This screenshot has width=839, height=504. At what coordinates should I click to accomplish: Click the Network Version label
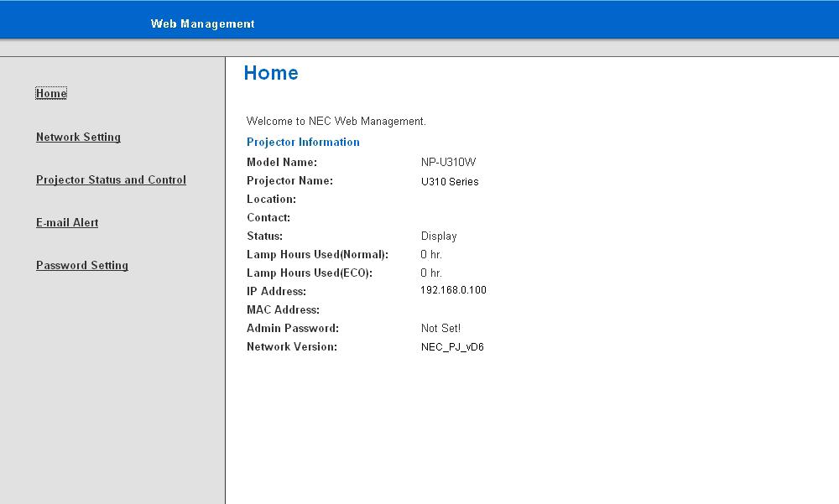pyautogui.click(x=292, y=346)
